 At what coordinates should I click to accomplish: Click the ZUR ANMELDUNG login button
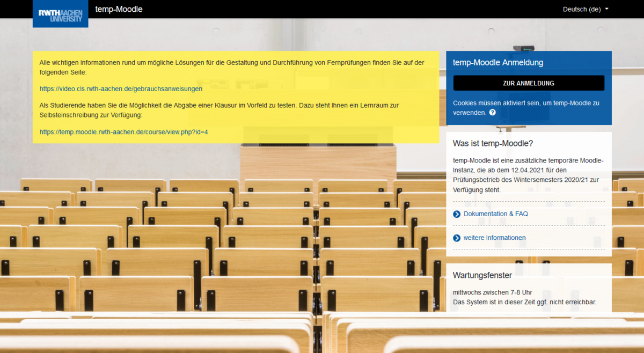[x=529, y=83]
